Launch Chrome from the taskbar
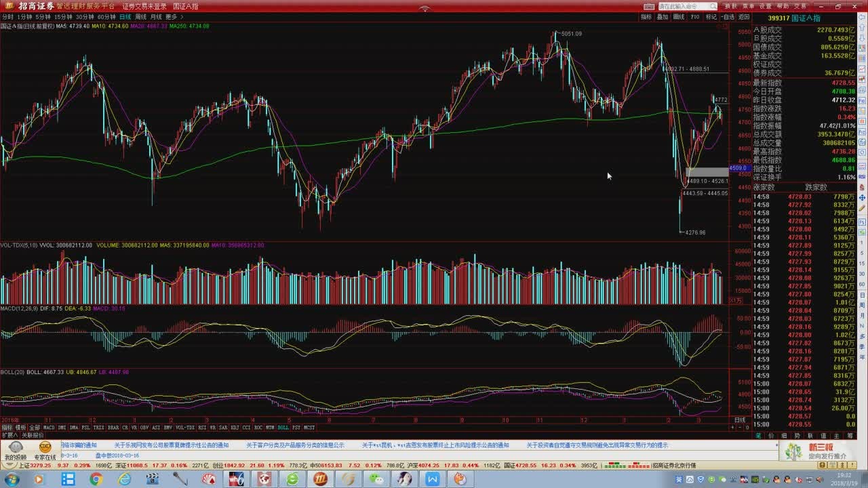The image size is (868, 488). click(x=96, y=479)
